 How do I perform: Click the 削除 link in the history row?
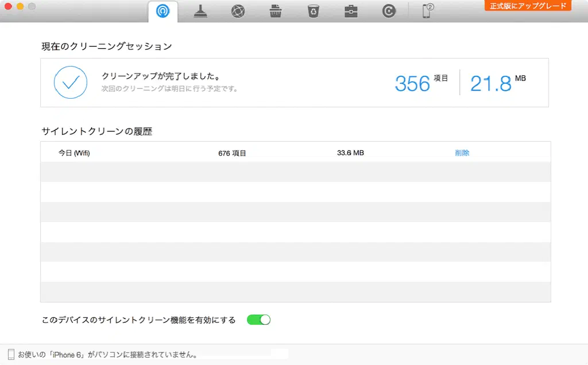(x=462, y=153)
